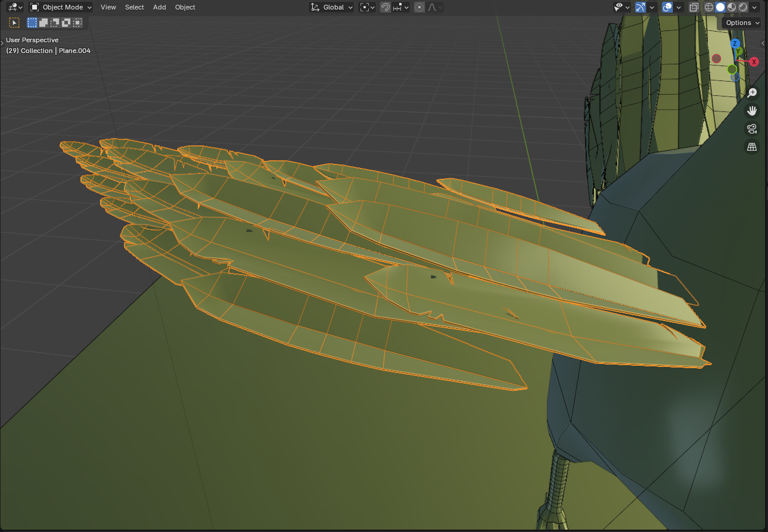The width and height of the screenshot is (768, 532).
Task: Toggle the show gizmos button
Action: [640, 7]
